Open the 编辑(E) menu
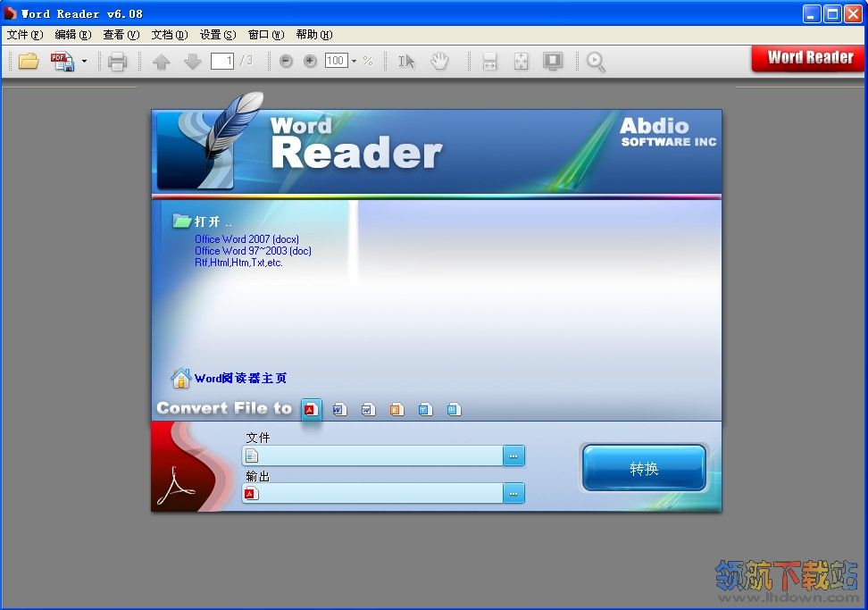Image resolution: width=868 pixels, height=610 pixels. (73, 35)
